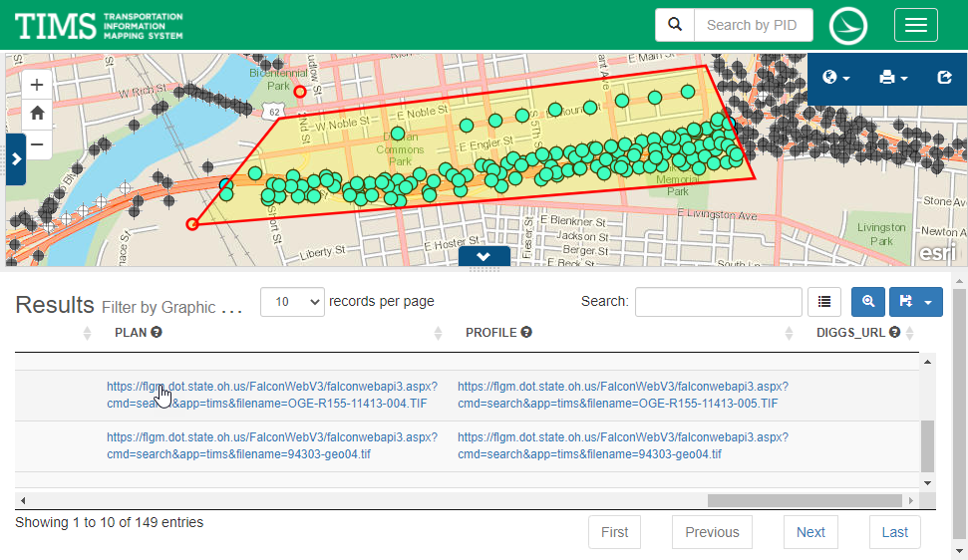The width and height of the screenshot is (968, 560).
Task: Click the TIMS logo
Action: (x=99, y=25)
